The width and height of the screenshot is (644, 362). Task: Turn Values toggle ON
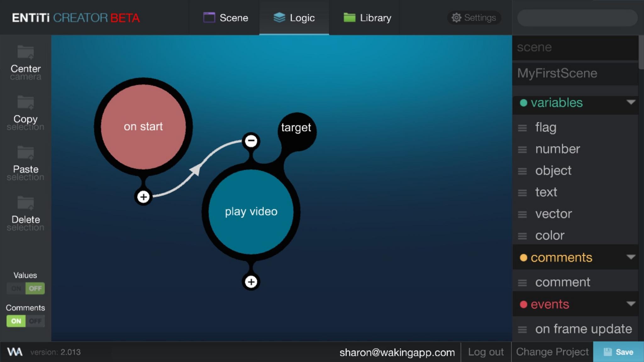click(16, 288)
